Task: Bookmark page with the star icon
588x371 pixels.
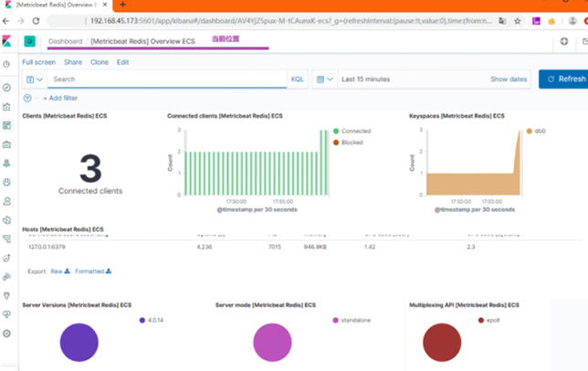Action: tap(518, 21)
